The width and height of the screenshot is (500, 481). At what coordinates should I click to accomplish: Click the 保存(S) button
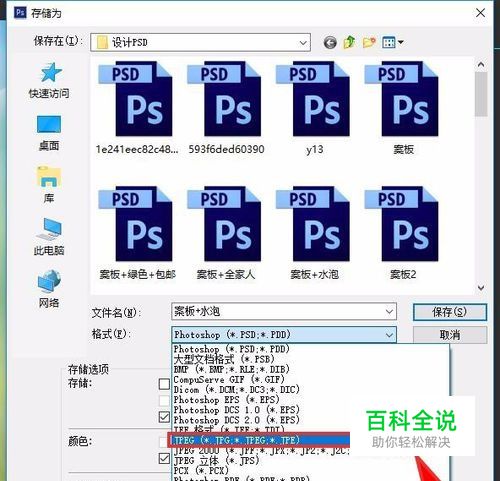click(450, 312)
